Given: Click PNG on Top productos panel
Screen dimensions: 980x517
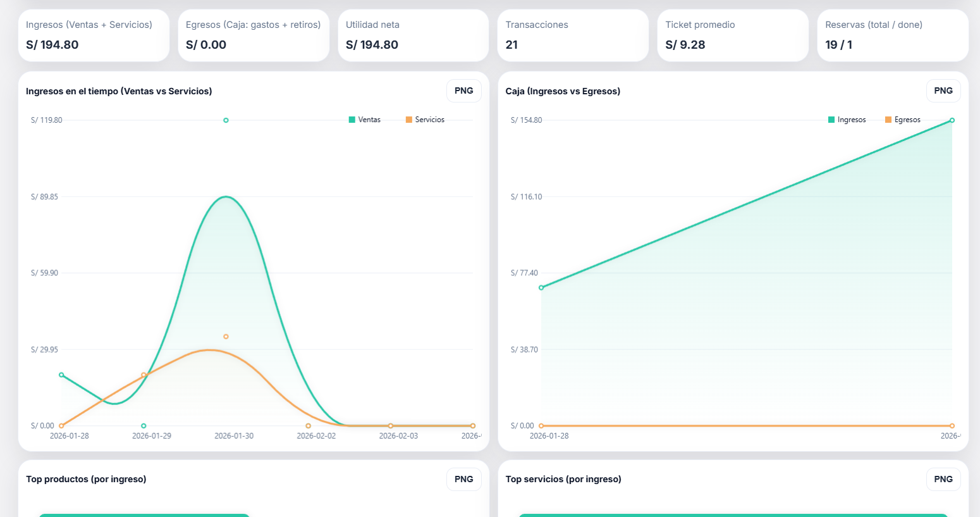Looking at the screenshot, I should coord(463,479).
